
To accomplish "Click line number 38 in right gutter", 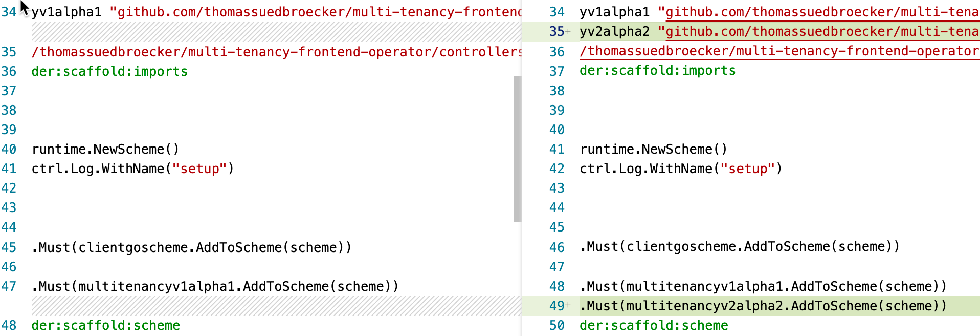I will (556, 91).
